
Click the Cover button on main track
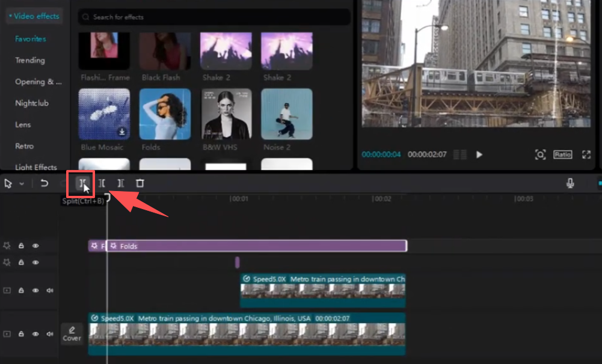pos(72,333)
